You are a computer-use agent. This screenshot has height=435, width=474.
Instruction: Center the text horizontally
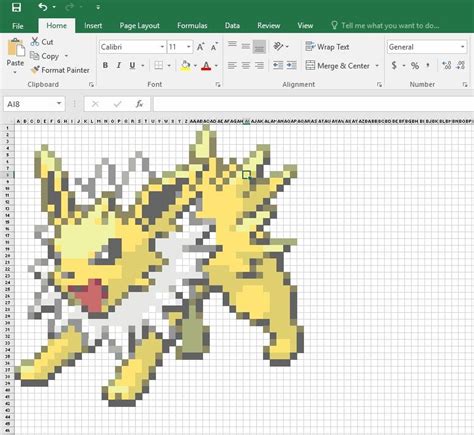pyautogui.click(x=246, y=65)
